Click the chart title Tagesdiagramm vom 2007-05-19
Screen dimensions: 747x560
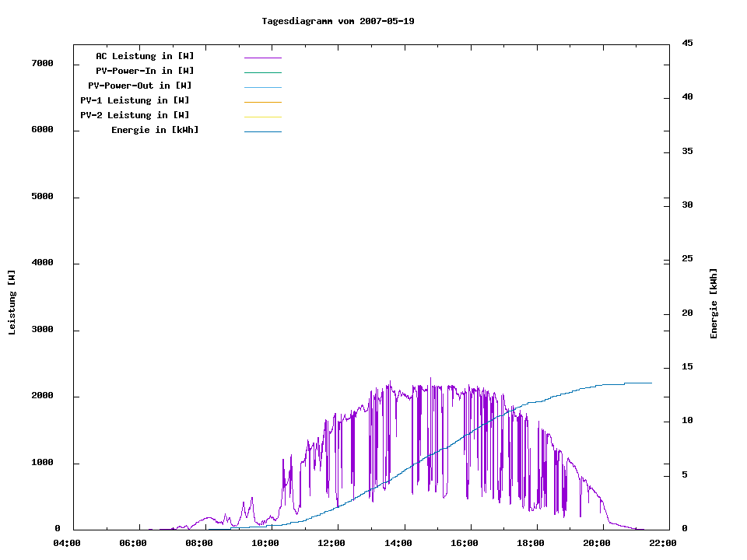[x=338, y=21]
